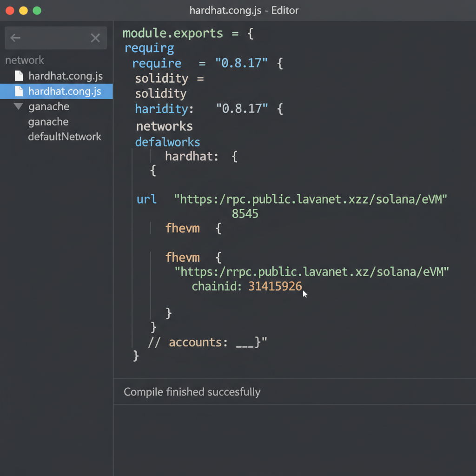Screen dimensions: 476x476
Task: Collapse the ganache node via its disclosure triangle
Action: [18, 106]
